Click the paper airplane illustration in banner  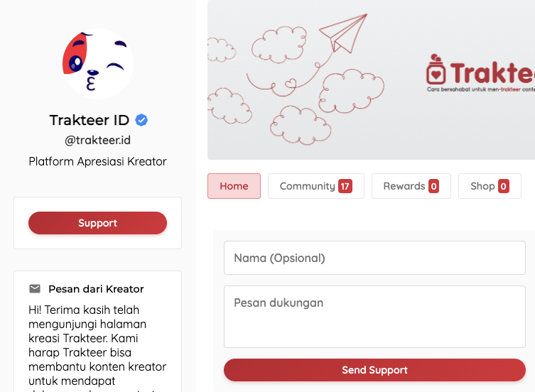tap(343, 33)
